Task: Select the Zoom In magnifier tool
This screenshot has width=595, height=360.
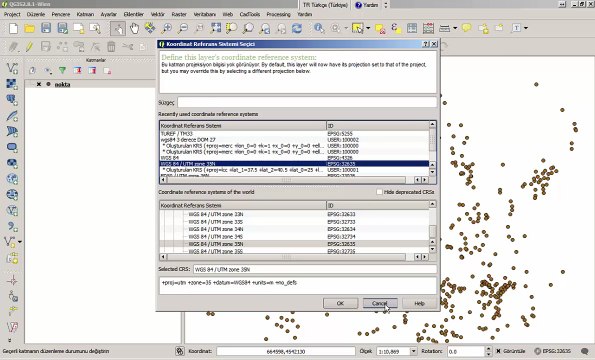Action: coord(167,28)
